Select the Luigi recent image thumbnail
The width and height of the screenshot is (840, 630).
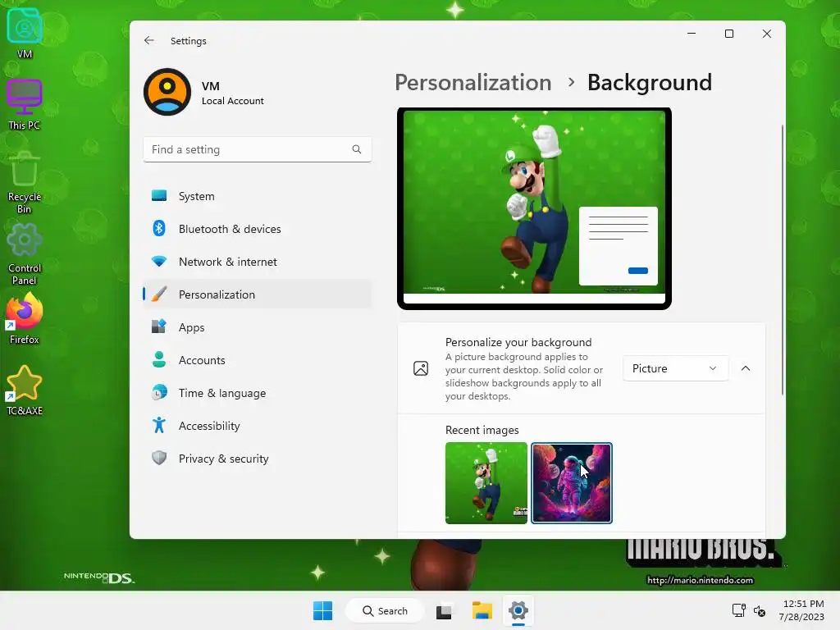486,482
